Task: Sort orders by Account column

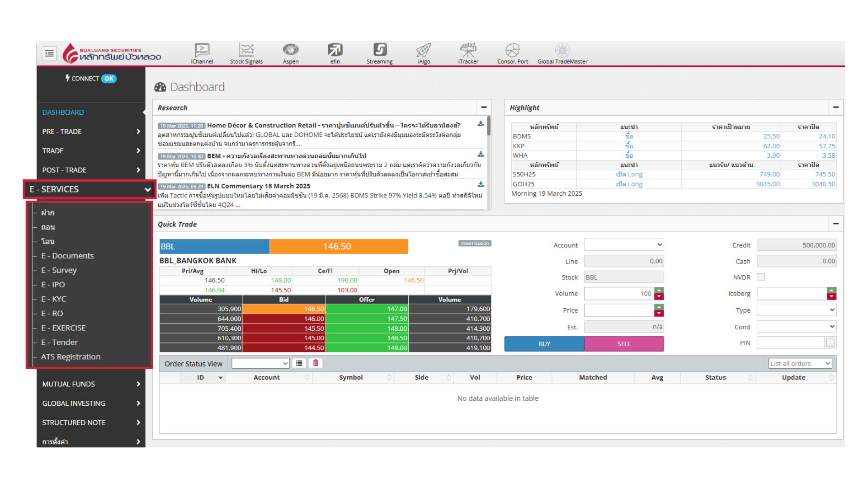Action: [x=307, y=377]
